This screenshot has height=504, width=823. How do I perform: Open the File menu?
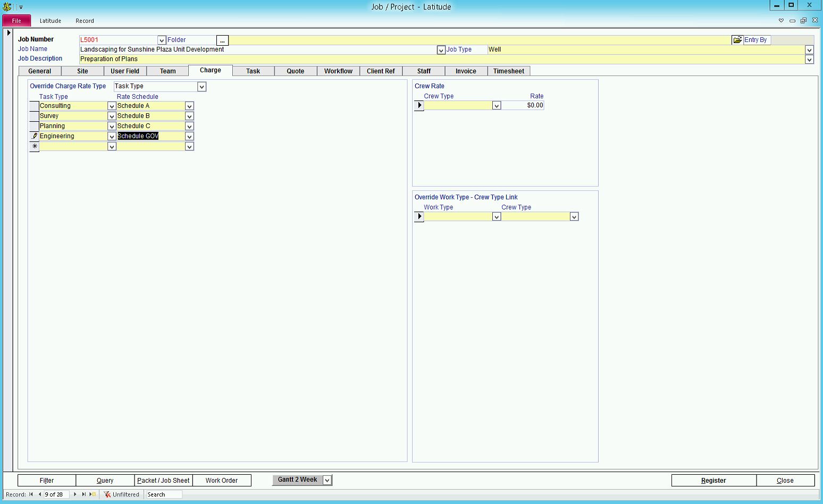tap(16, 21)
